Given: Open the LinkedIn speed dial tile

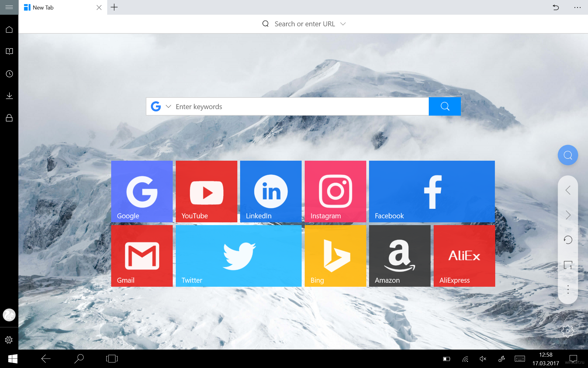Looking at the screenshot, I should (x=271, y=191).
